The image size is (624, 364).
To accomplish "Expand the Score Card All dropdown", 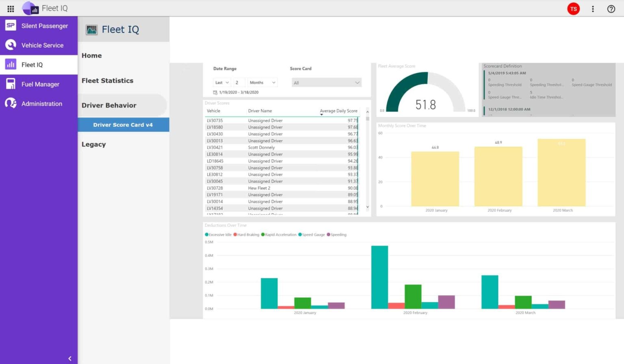I will [326, 83].
